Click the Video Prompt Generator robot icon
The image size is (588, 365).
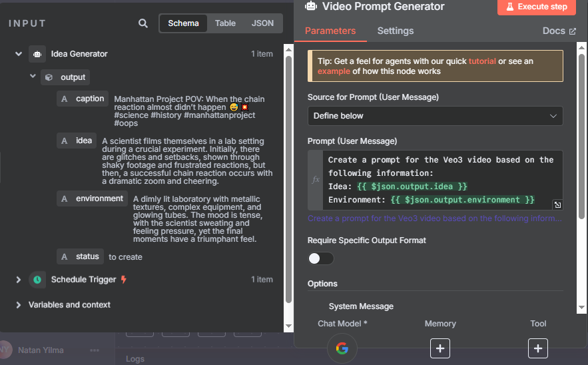(311, 6)
